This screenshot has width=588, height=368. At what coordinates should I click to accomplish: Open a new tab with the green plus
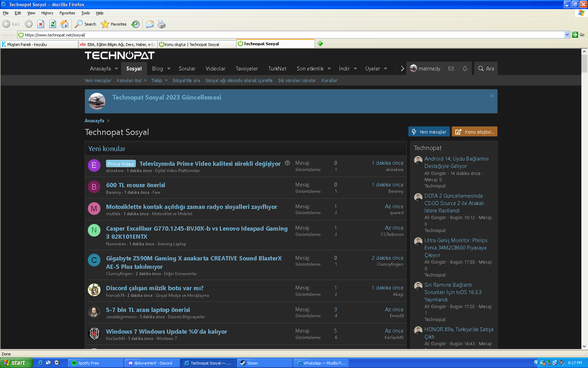pyautogui.click(x=320, y=44)
